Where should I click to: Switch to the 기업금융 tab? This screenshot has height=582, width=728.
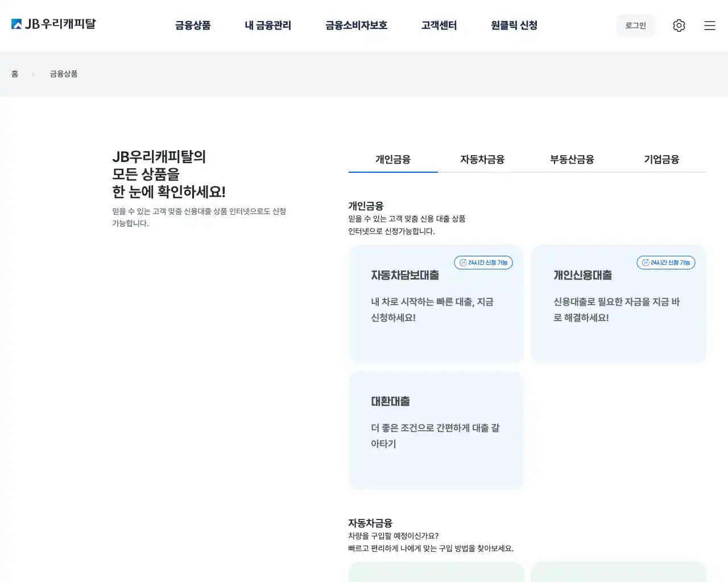pos(661,160)
